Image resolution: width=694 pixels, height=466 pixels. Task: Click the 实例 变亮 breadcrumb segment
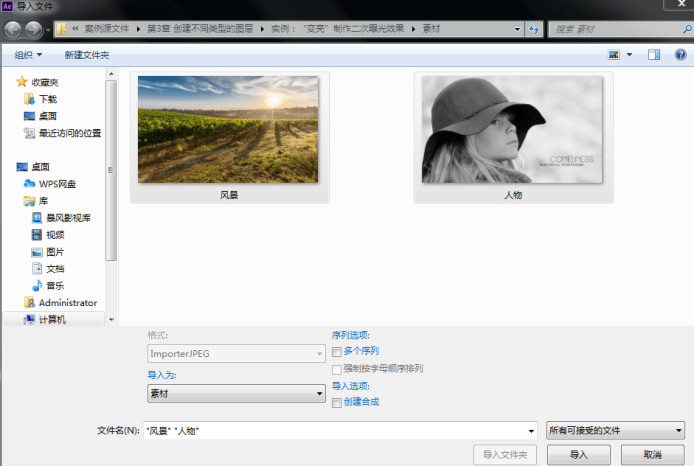coord(338,29)
